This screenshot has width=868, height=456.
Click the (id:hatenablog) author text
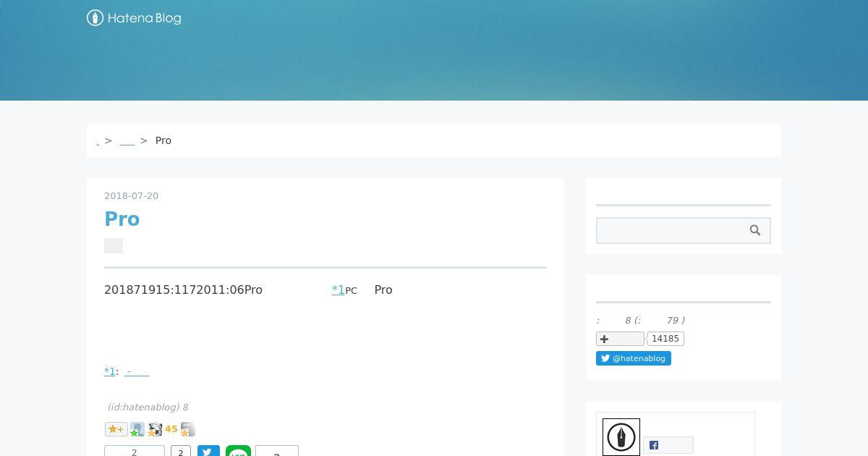143,408
